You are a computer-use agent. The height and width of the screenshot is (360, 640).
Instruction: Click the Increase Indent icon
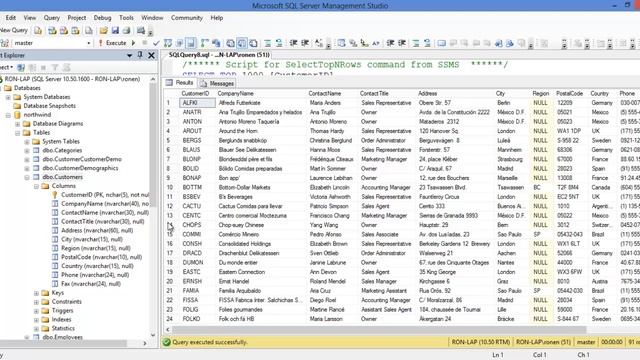(x=304, y=43)
